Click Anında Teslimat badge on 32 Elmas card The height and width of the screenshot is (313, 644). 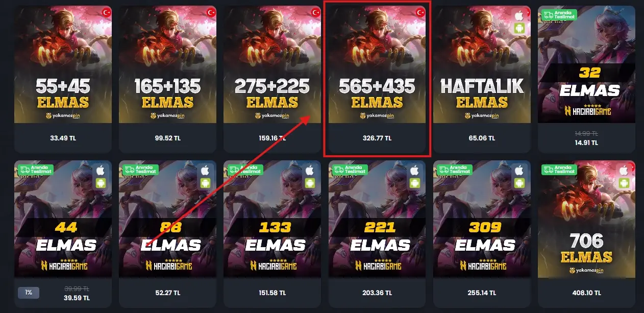(559, 16)
